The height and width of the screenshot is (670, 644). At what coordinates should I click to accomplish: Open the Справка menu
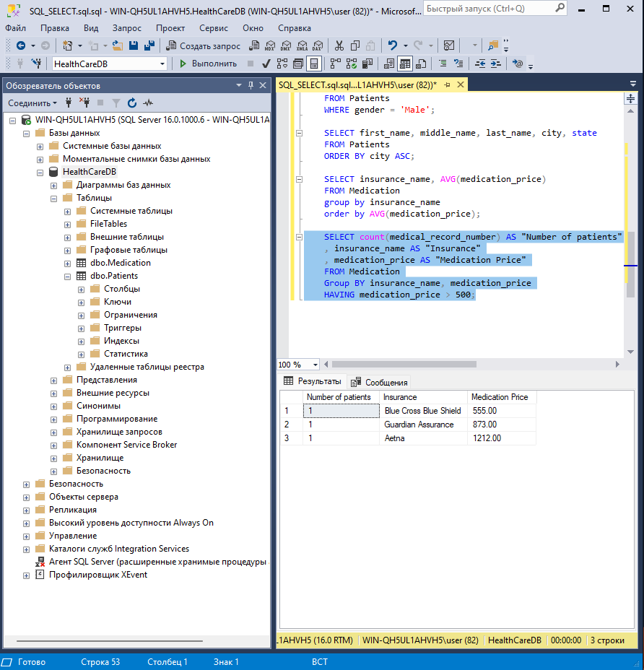[x=295, y=27]
